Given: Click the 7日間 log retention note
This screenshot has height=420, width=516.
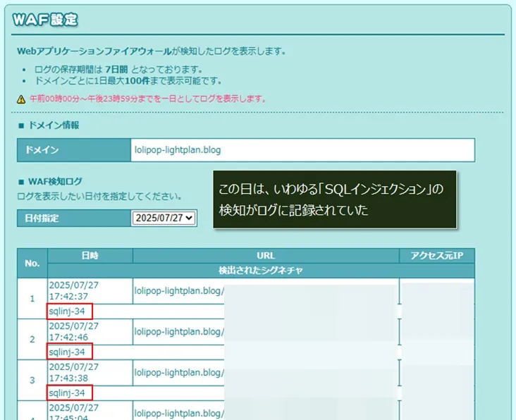Looking at the screenshot, I should click(118, 69).
